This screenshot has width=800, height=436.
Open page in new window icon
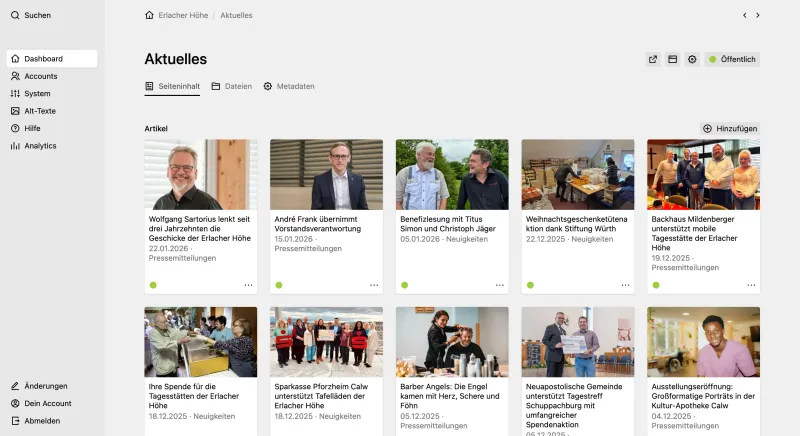tap(653, 59)
